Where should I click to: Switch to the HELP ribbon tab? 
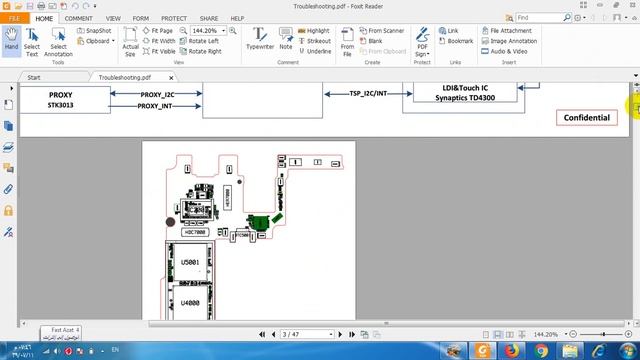pos(237,18)
